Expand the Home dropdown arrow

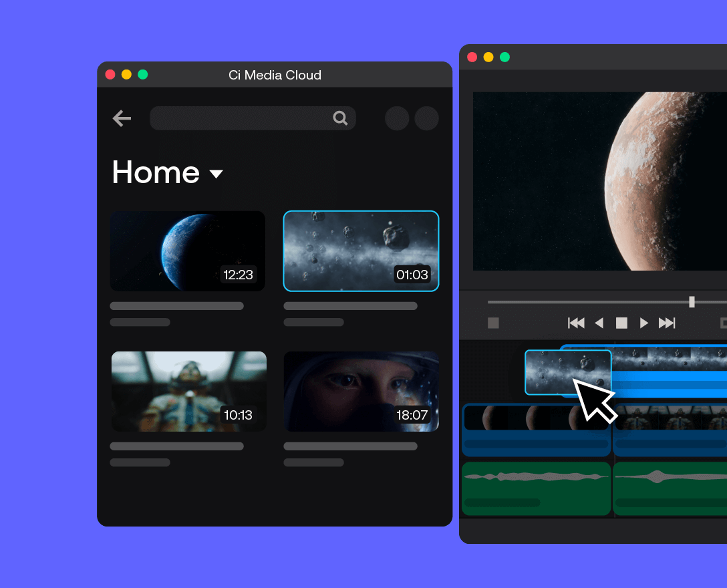pos(216,174)
